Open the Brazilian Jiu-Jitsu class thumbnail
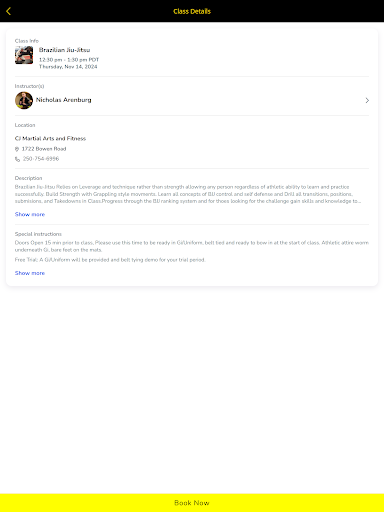The height and width of the screenshot is (512, 384). point(24,55)
